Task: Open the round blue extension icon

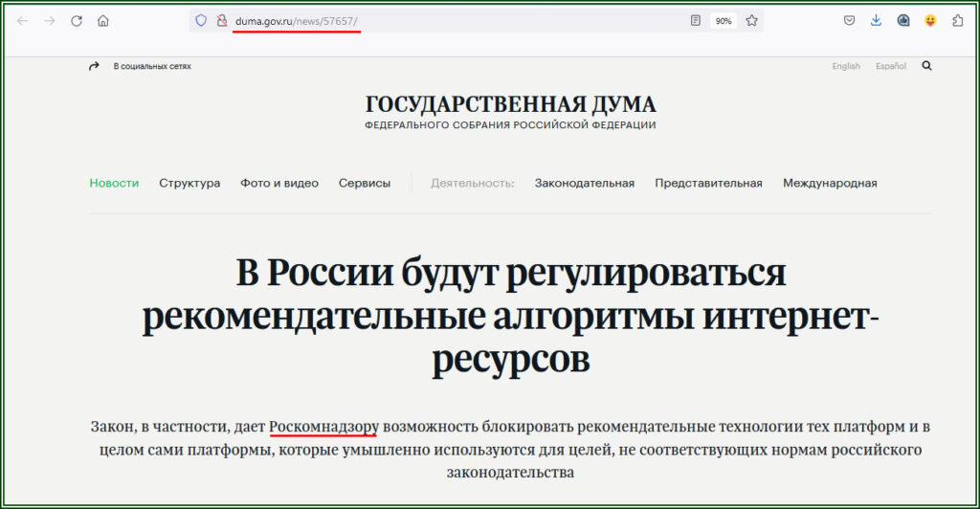Action: coord(903,21)
